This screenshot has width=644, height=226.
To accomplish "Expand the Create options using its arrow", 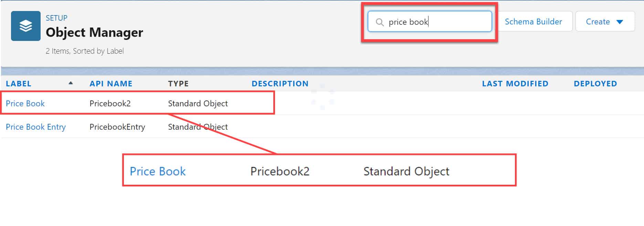I will pos(619,21).
